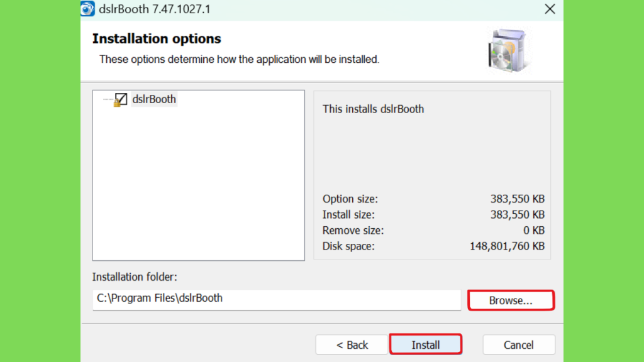Screen dimensions: 644x362
Task: Select the dslrBooth tree item label
Action: (x=154, y=99)
